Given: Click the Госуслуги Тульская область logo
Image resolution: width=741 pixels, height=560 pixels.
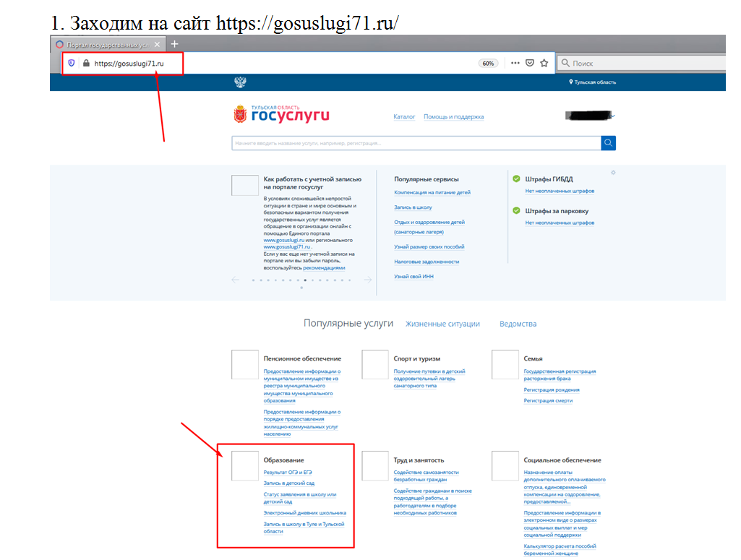Looking at the screenshot, I should 281,114.
